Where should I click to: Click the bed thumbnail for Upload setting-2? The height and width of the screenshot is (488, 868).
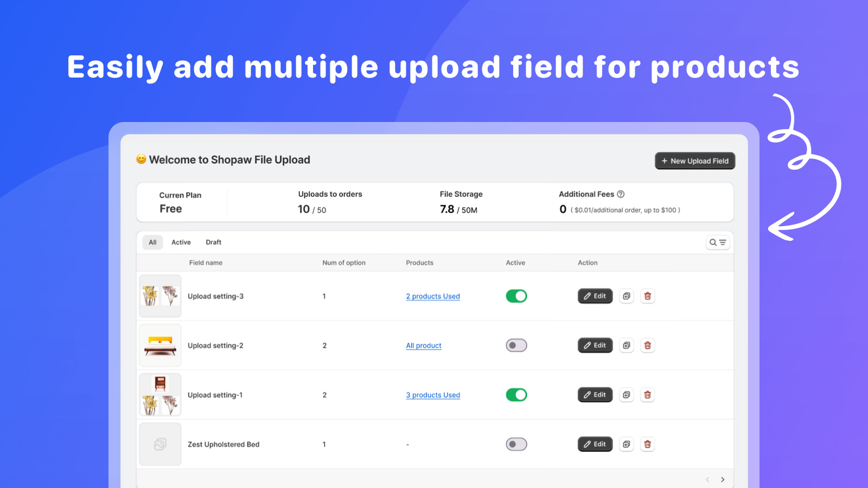[160, 345]
